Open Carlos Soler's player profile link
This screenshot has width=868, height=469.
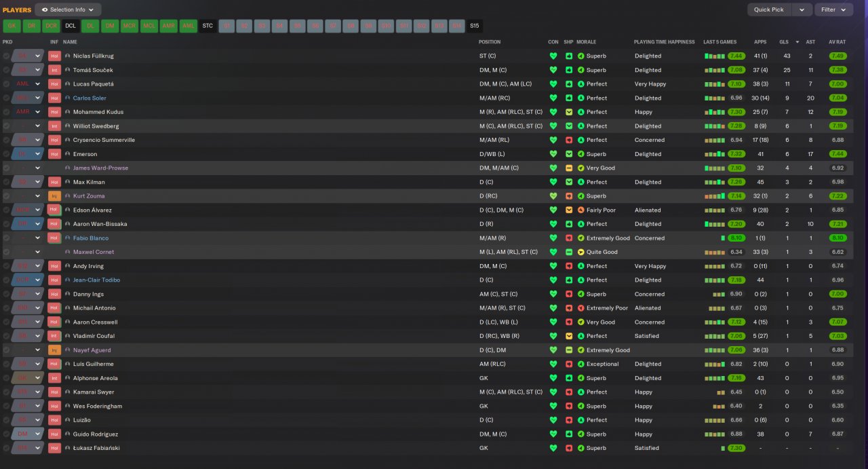[90, 98]
